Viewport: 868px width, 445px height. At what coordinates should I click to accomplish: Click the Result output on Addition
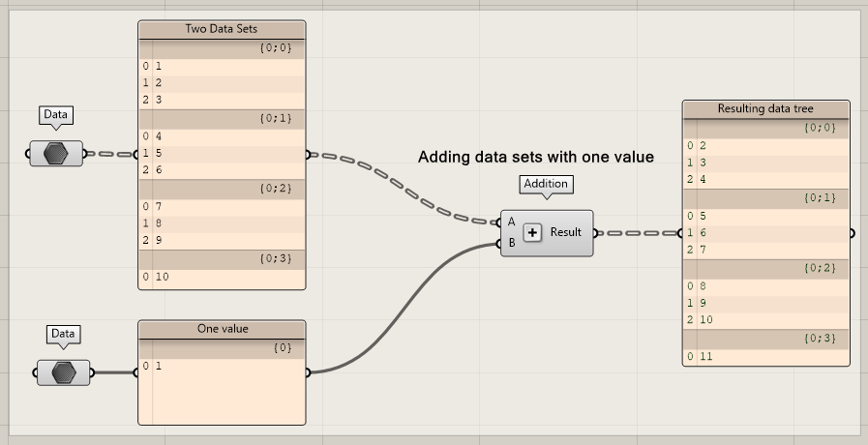tap(566, 233)
